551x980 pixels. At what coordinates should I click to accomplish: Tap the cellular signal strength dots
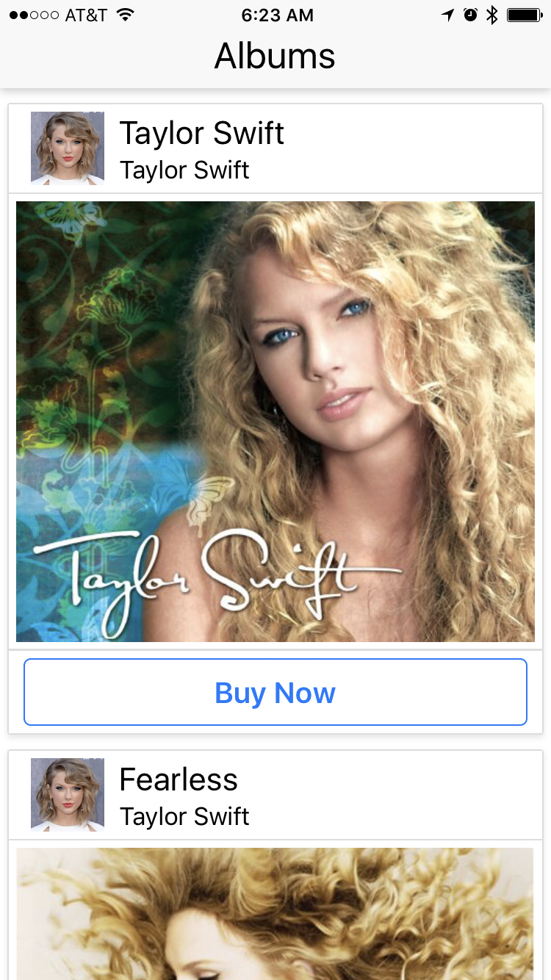point(34,15)
